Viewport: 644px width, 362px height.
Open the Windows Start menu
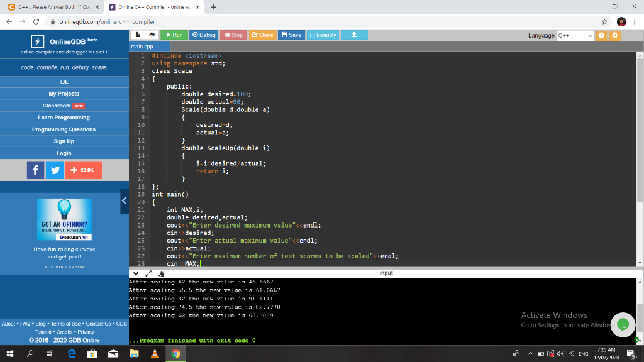(10, 353)
